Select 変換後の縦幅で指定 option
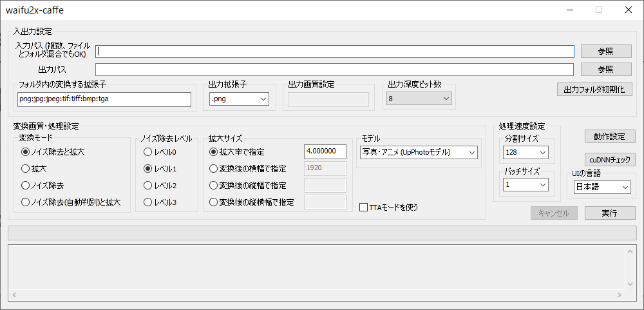 pos(248,186)
